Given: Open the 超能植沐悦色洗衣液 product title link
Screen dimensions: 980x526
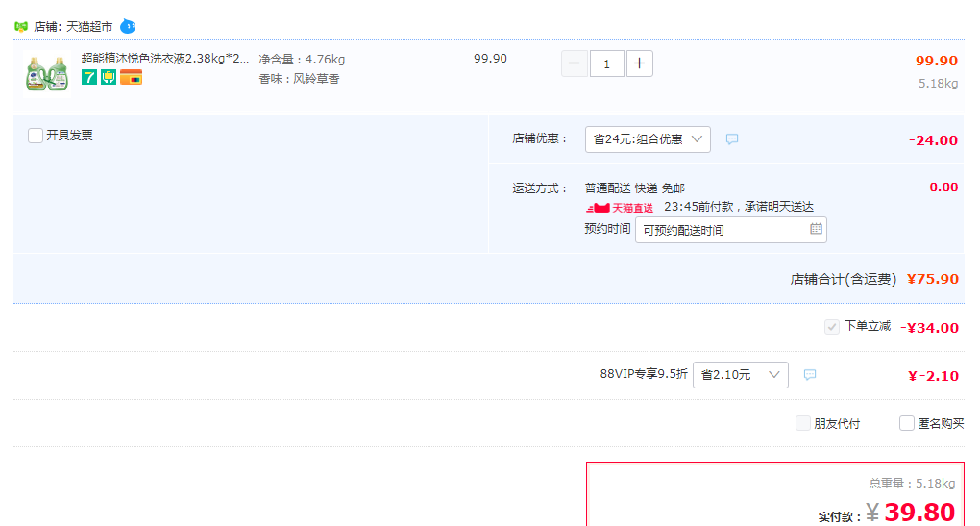Looking at the screenshot, I should (x=165, y=58).
